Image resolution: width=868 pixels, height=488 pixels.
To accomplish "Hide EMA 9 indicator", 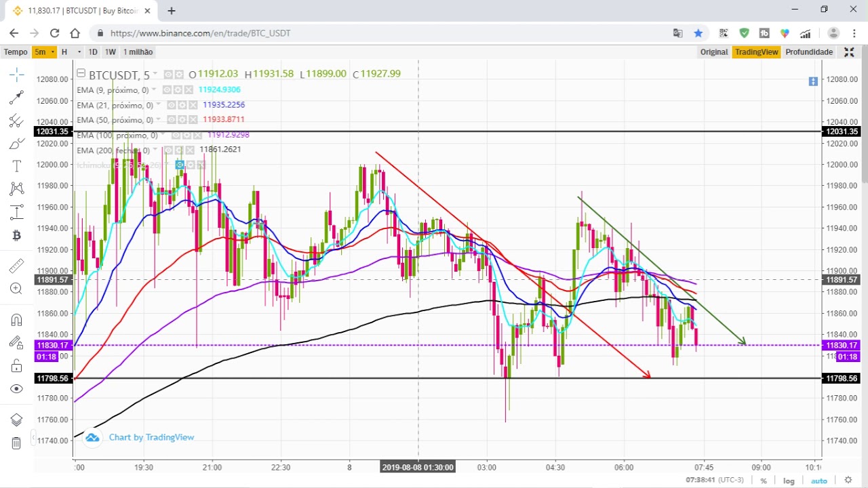I will [x=167, y=90].
